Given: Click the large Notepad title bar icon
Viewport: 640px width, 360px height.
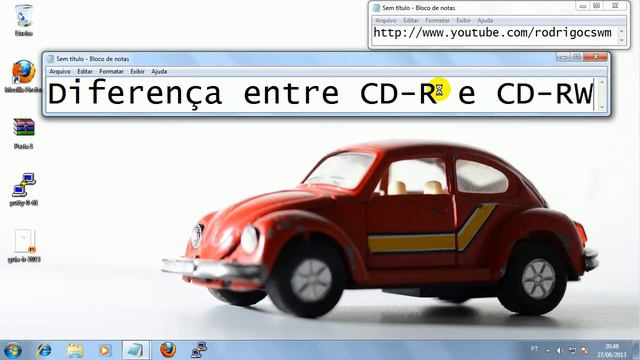Looking at the screenshot, I should coord(51,59).
